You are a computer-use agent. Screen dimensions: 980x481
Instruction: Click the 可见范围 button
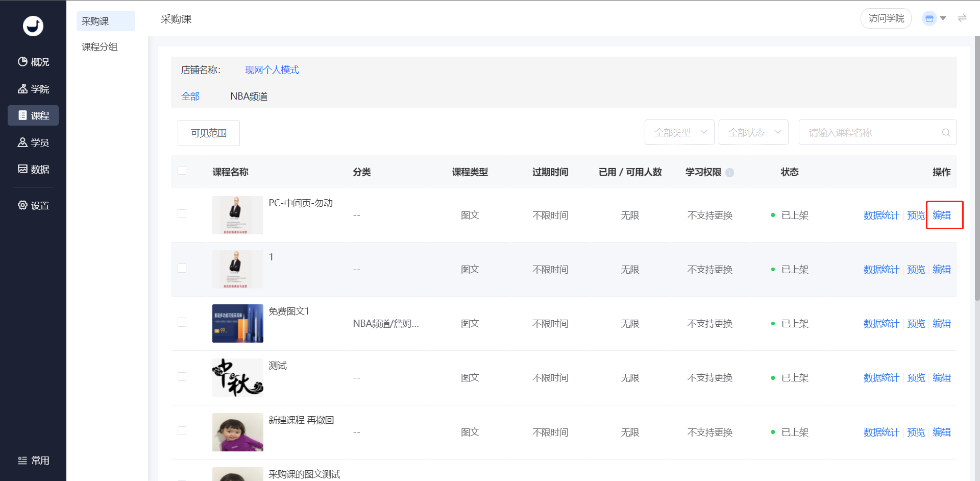pos(209,133)
